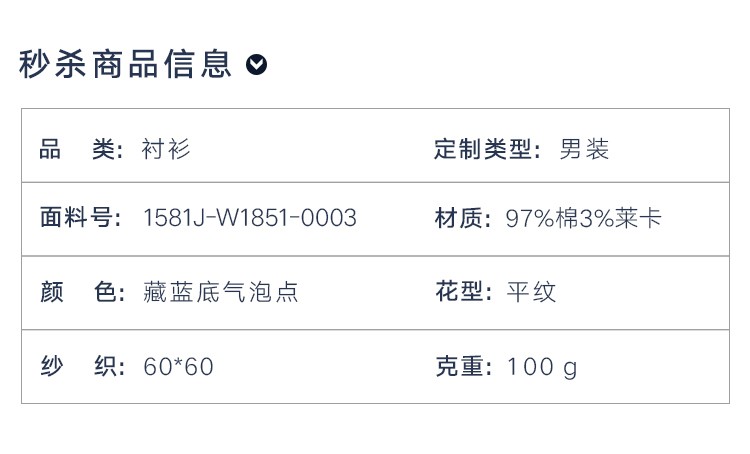750x454 pixels.
Task: Click the 藏蓝底气泡点 color value
Action: tap(221, 292)
